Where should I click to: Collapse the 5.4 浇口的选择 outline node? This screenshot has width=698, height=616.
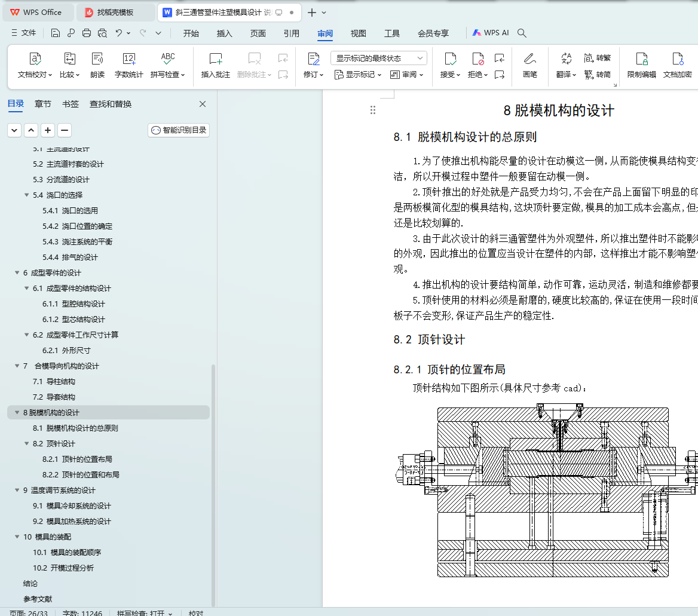(27, 195)
